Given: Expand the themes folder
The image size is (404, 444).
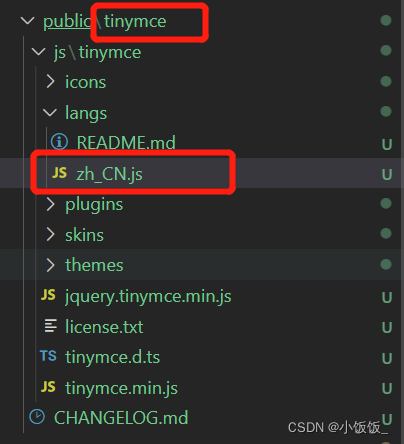Looking at the screenshot, I should pos(50,265).
